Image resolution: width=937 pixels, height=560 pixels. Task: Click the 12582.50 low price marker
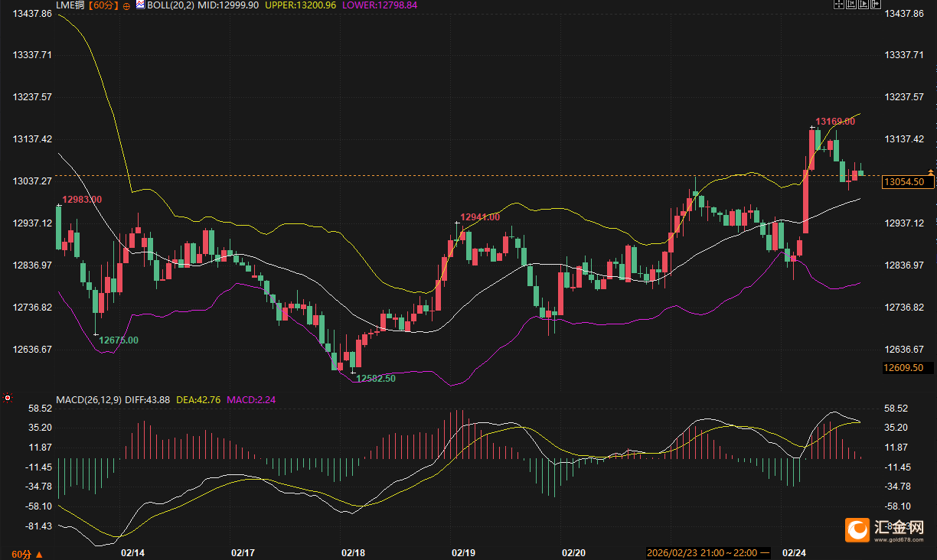376,379
